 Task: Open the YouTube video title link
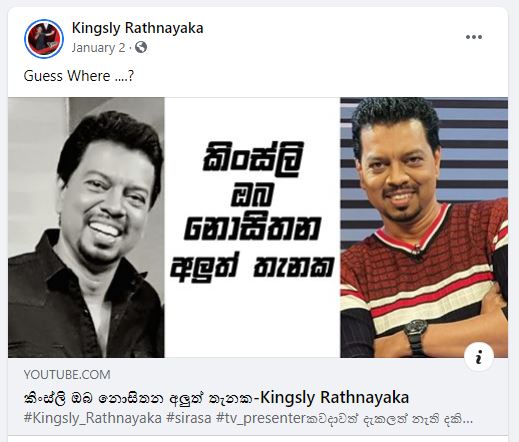(x=217, y=398)
